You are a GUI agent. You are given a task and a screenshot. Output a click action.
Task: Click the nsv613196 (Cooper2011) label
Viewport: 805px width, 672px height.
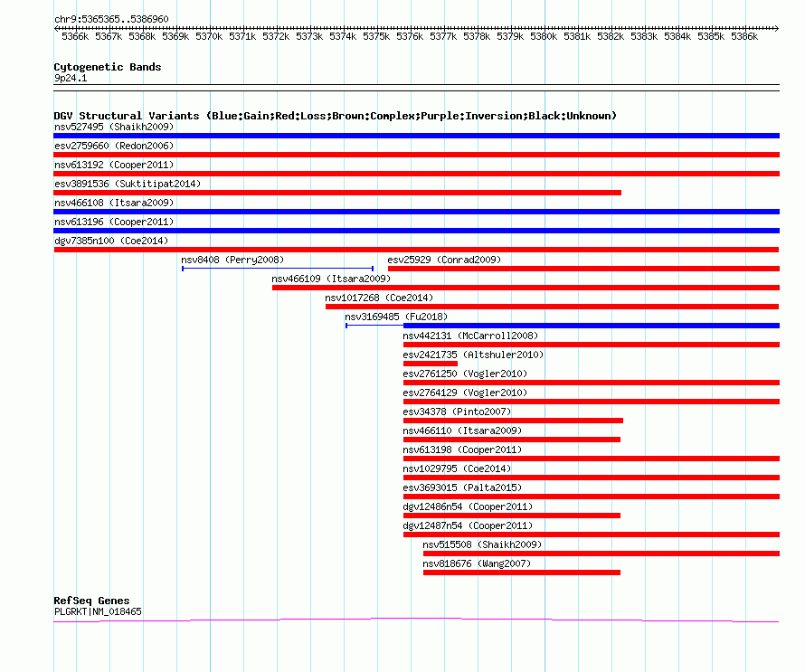pyautogui.click(x=114, y=222)
